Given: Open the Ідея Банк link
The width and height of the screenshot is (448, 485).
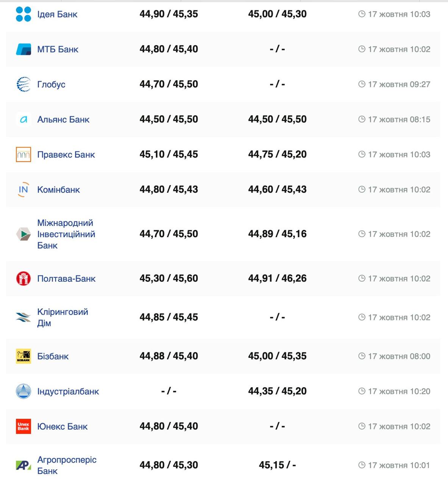Looking at the screenshot, I should (x=57, y=14).
